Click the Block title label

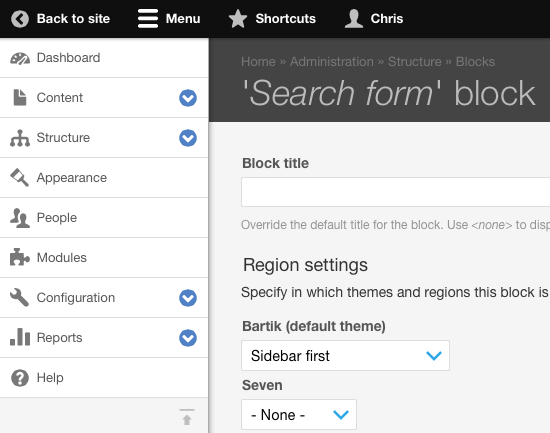click(x=275, y=163)
